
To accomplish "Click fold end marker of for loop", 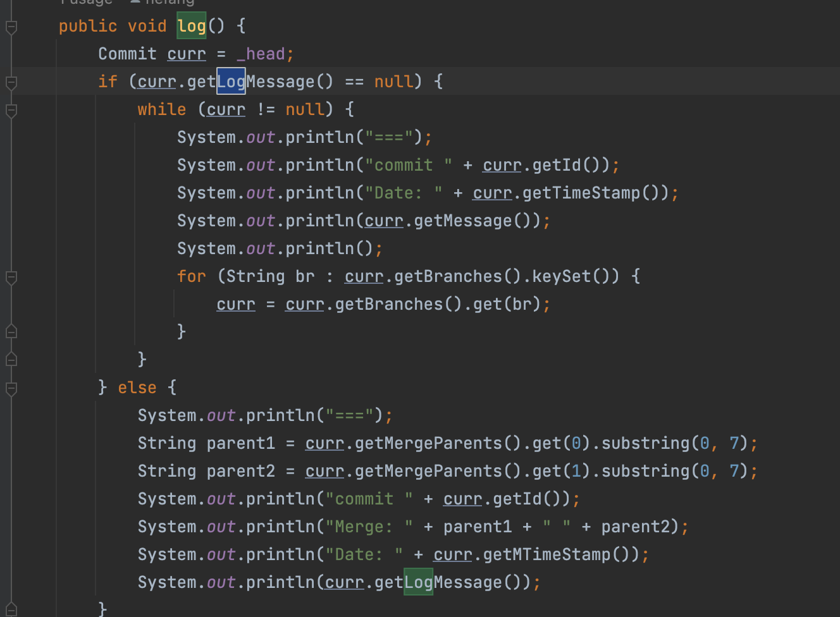I will [11, 331].
